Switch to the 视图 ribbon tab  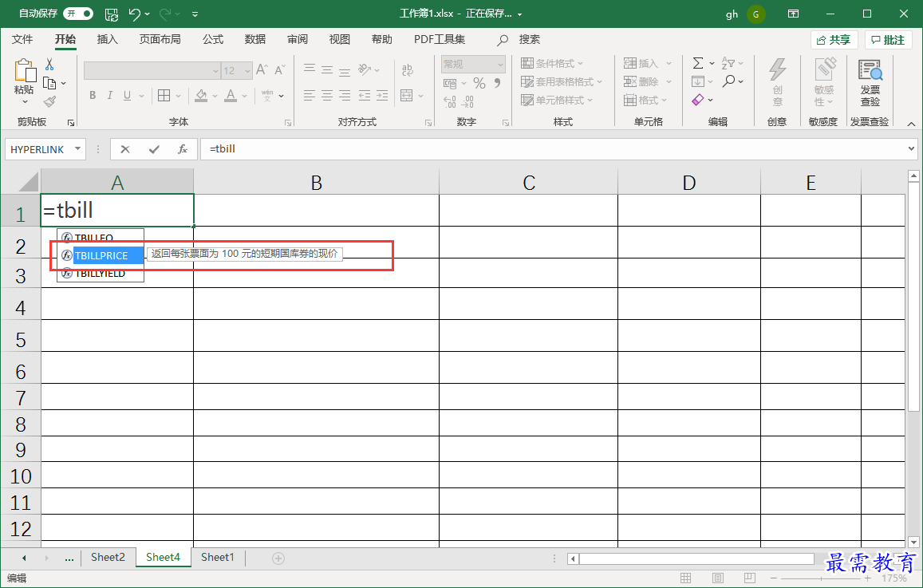(x=340, y=39)
